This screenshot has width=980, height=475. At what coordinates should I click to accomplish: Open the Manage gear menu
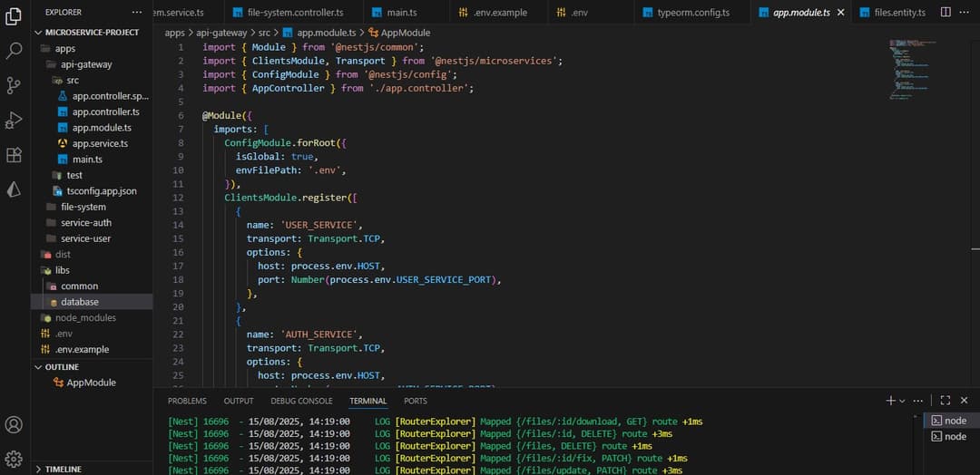click(14, 460)
